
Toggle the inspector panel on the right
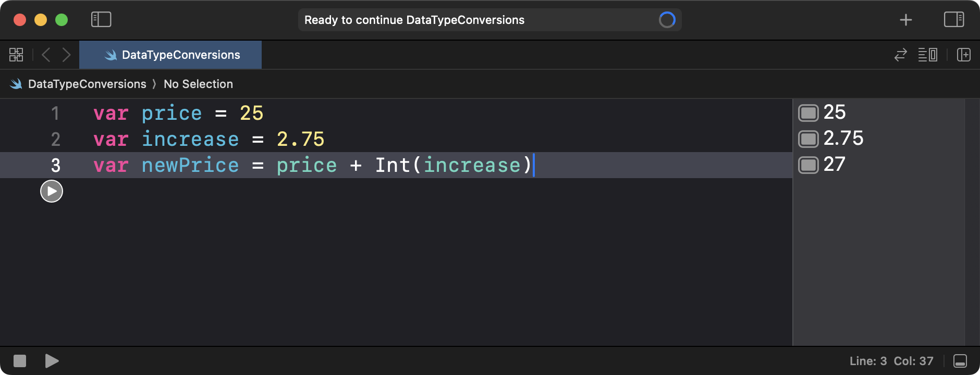953,20
